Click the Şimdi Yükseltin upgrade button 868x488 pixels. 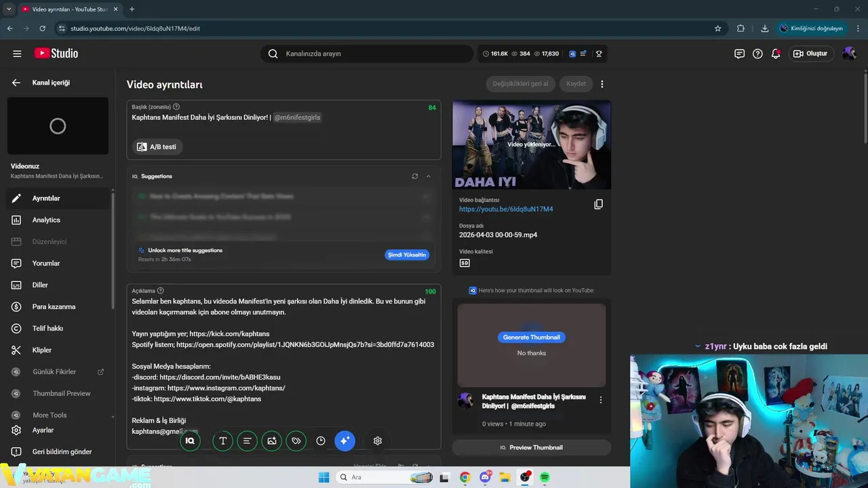point(407,255)
